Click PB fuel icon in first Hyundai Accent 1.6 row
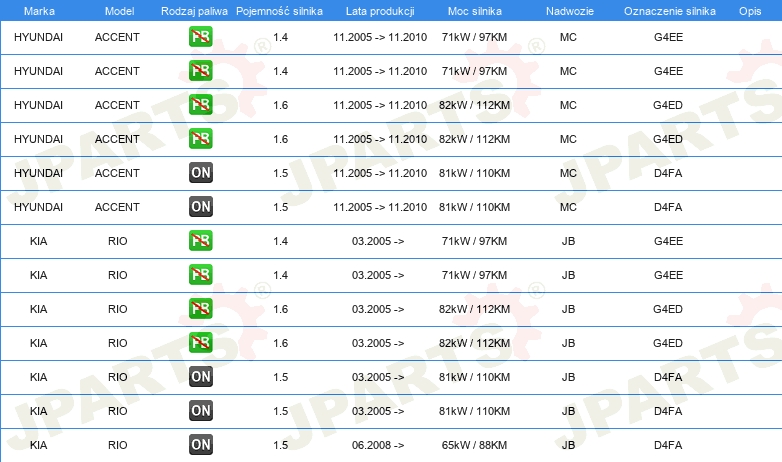 tap(200, 104)
